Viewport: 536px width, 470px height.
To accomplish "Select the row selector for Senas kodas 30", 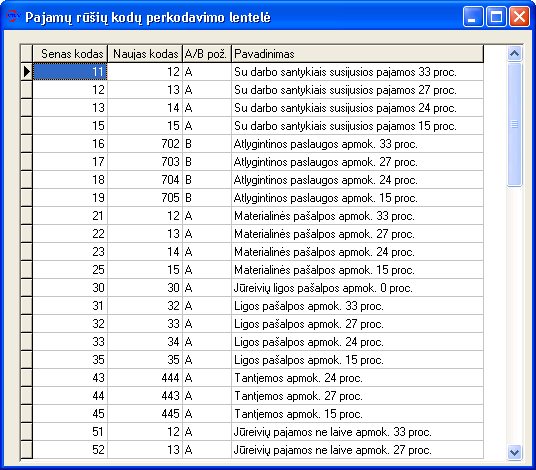I will [x=26, y=287].
